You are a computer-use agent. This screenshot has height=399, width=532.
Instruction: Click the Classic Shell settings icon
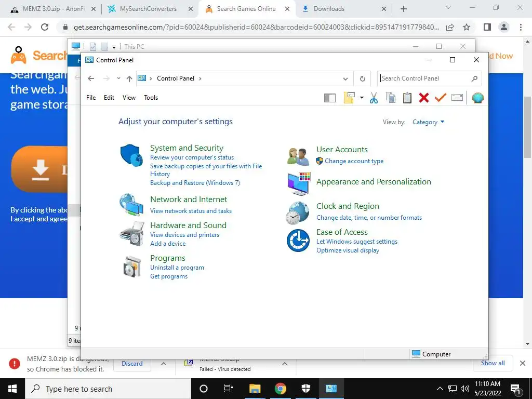pyautogui.click(x=478, y=98)
